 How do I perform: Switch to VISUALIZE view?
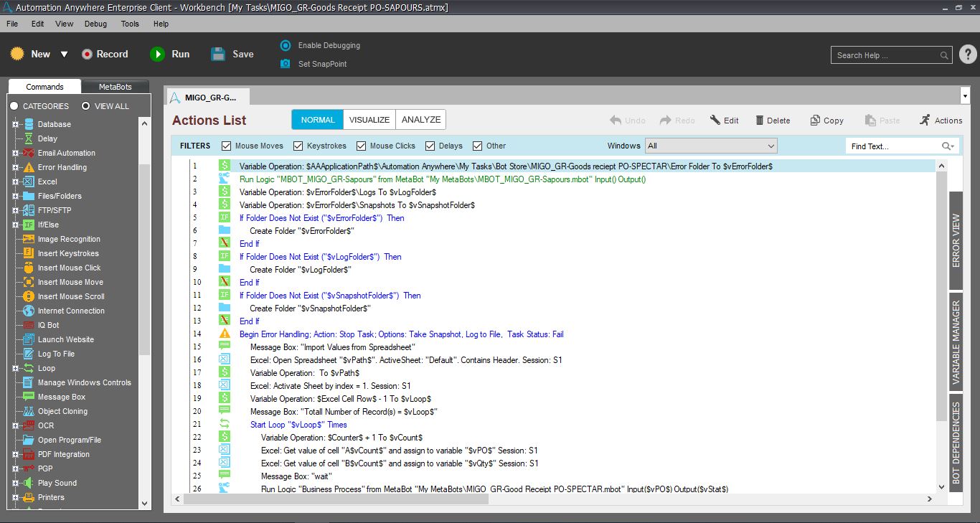click(369, 120)
